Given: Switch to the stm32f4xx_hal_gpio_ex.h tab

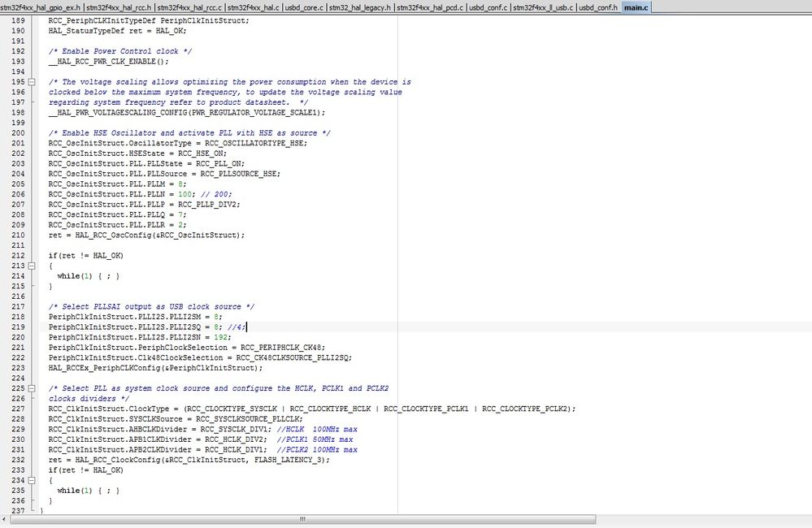Looking at the screenshot, I should [41, 7].
